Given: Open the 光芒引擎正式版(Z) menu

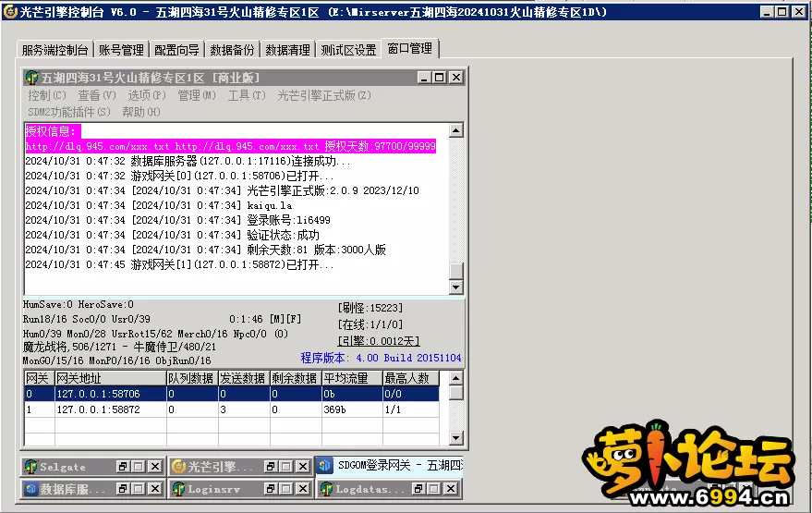Looking at the screenshot, I should point(324,95).
